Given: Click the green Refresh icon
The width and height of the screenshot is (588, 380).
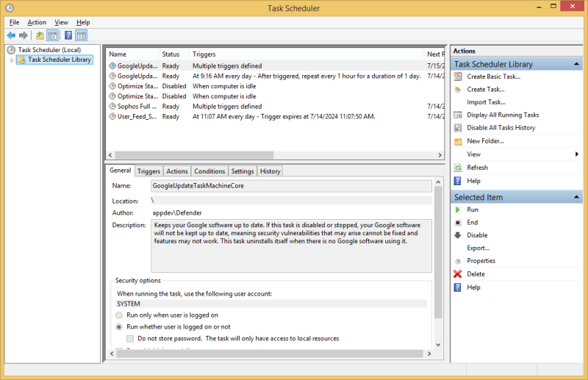Looking at the screenshot, I should click(458, 168).
